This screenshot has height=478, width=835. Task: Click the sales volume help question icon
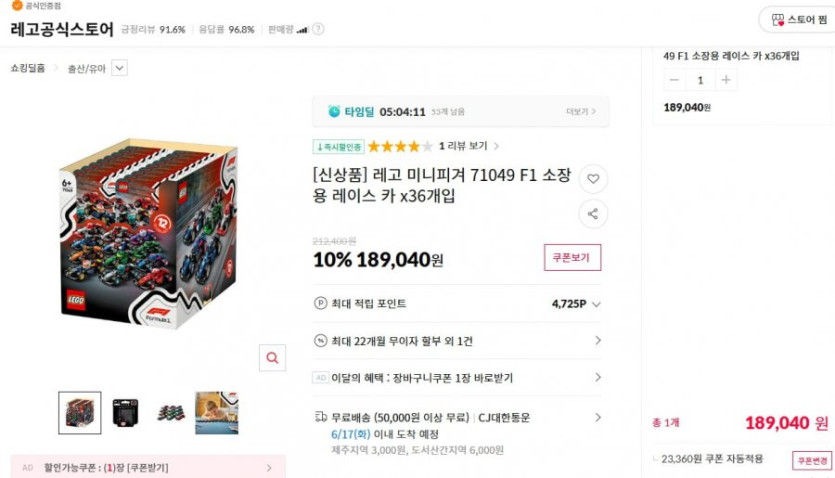pyautogui.click(x=318, y=29)
